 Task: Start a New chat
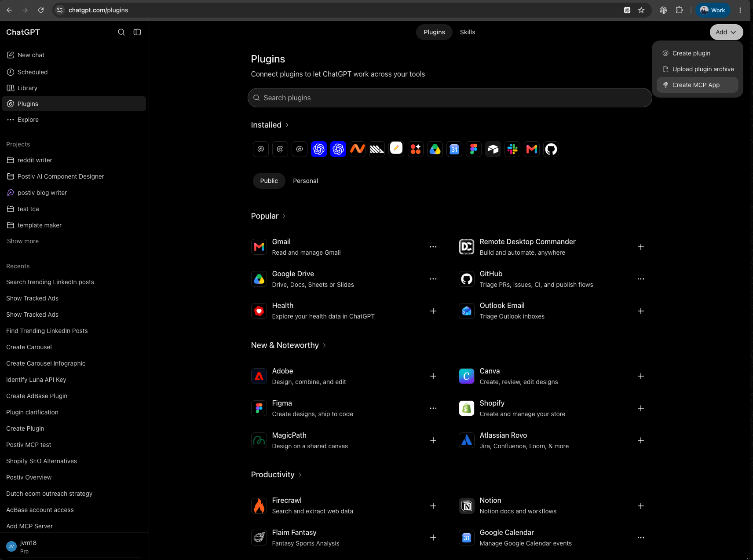point(74,55)
